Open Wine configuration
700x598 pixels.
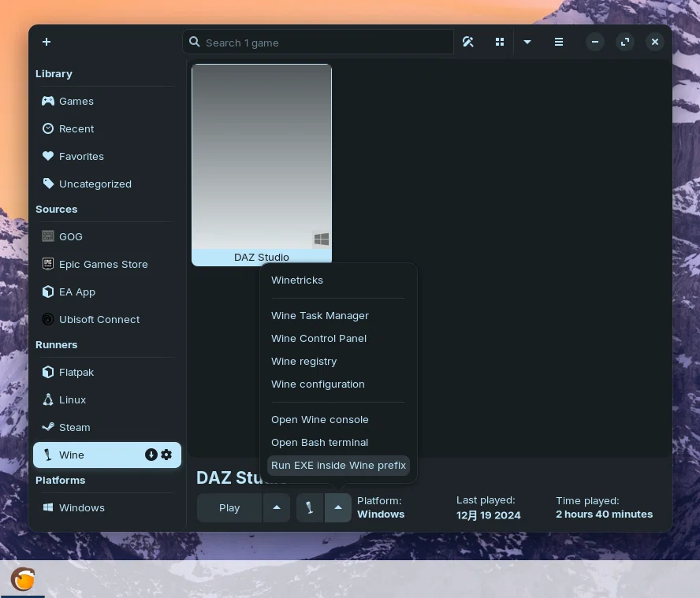point(338,384)
